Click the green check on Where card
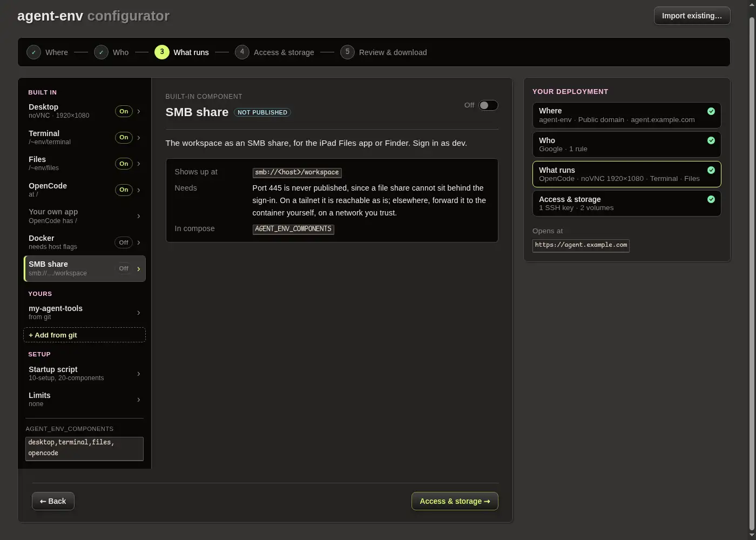Viewport: 756px width, 540px height. (711, 111)
